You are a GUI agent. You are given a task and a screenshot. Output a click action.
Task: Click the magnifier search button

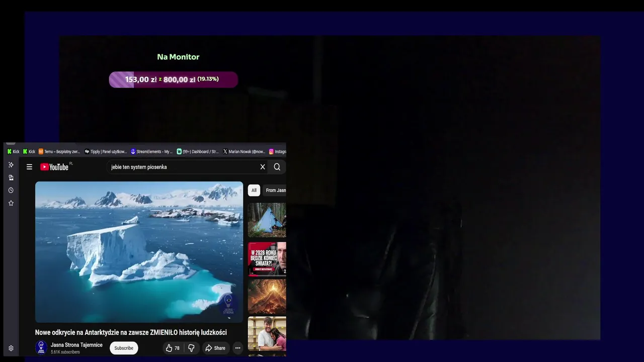[277, 167]
